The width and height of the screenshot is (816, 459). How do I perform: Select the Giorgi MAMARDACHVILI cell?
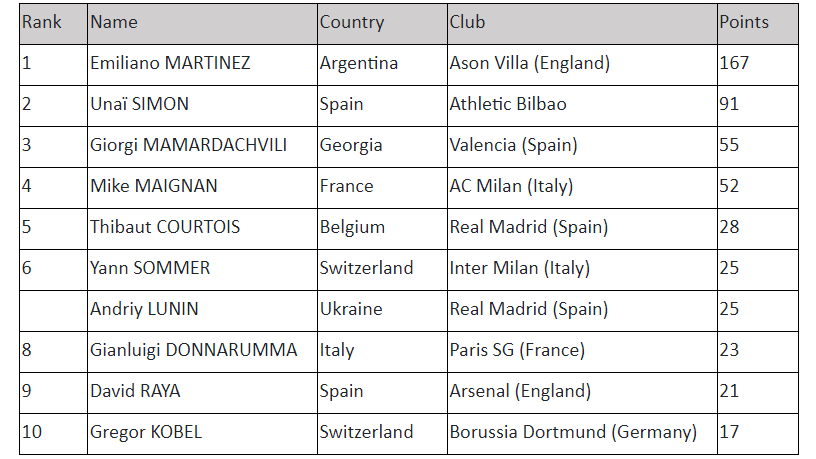pos(188,145)
